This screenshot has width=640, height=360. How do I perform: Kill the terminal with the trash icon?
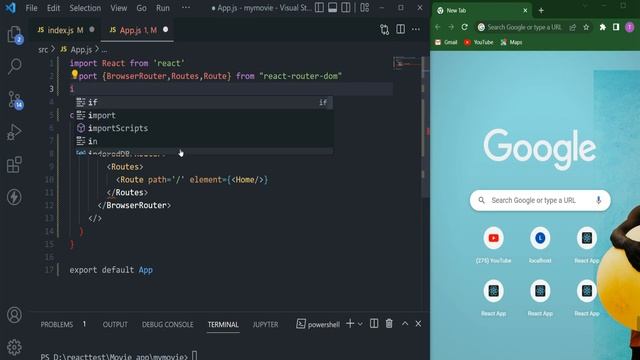pos(389,324)
